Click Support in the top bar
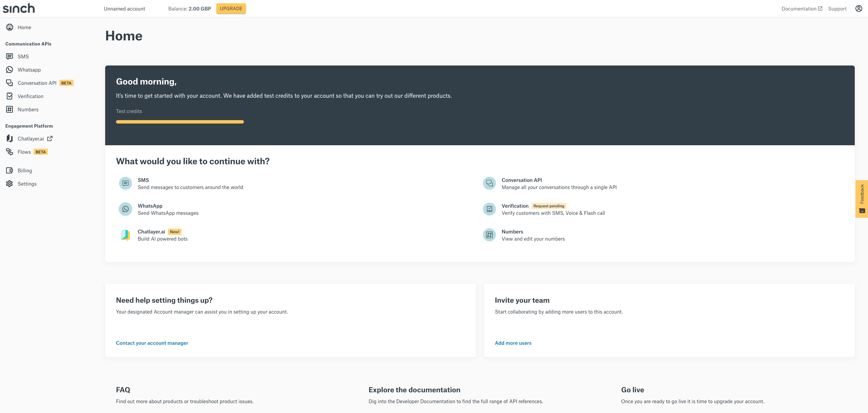Screen dimensions: 868x413 837,8
